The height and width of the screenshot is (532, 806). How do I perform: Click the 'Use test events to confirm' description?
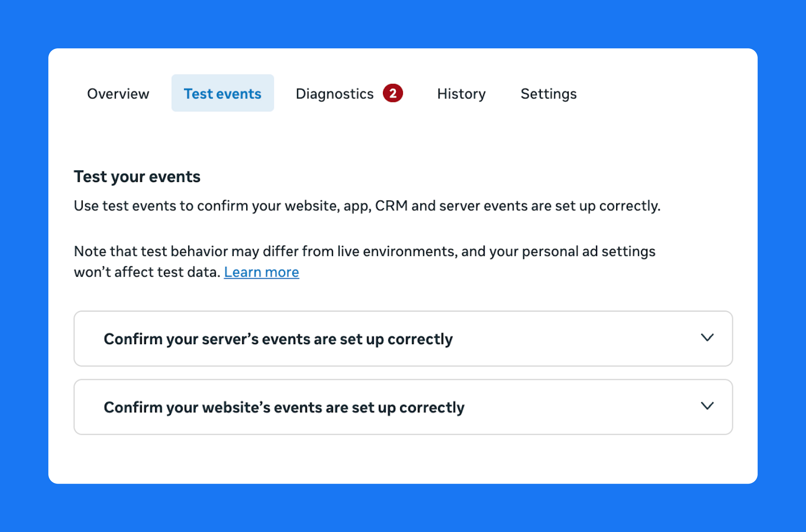click(x=367, y=206)
